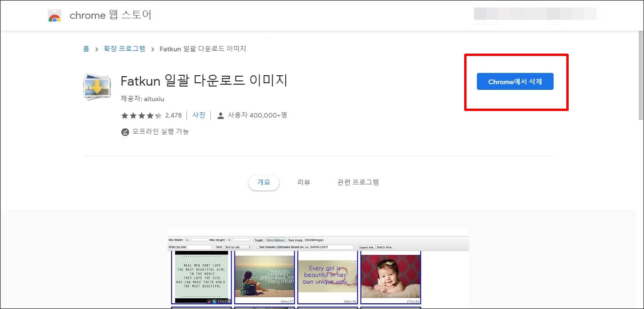Click Export link button in preview

(x=366, y=247)
